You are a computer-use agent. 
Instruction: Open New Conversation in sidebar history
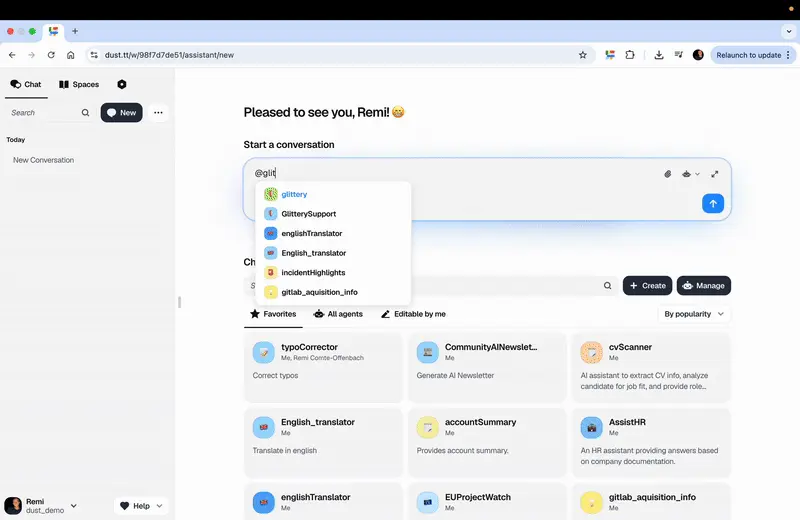point(43,160)
